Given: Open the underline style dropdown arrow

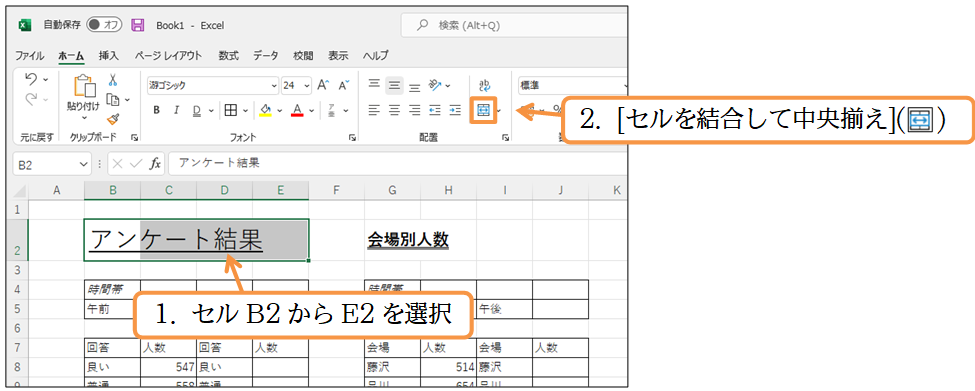Looking at the screenshot, I should pyautogui.click(x=211, y=111).
